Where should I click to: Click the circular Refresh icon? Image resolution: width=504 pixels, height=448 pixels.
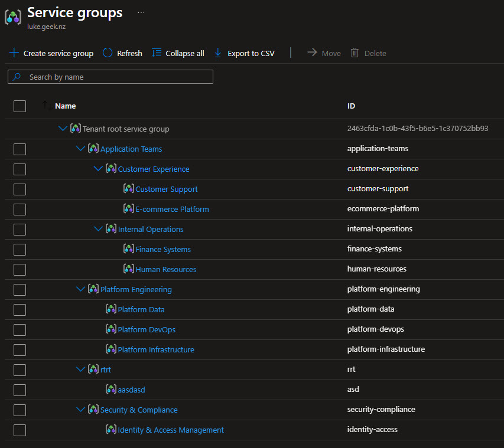point(108,53)
